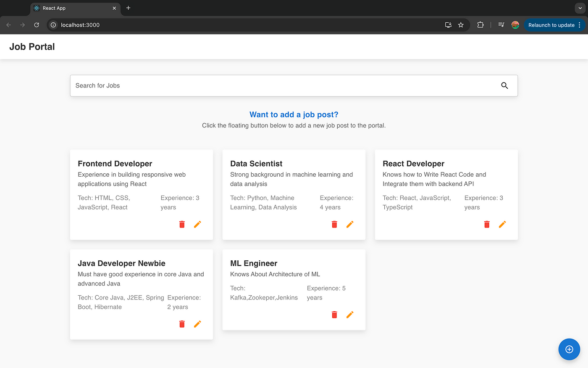Viewport: 588px width, 368px height.
Task: Click the Data Scientist card title
Action: (256, 164)
